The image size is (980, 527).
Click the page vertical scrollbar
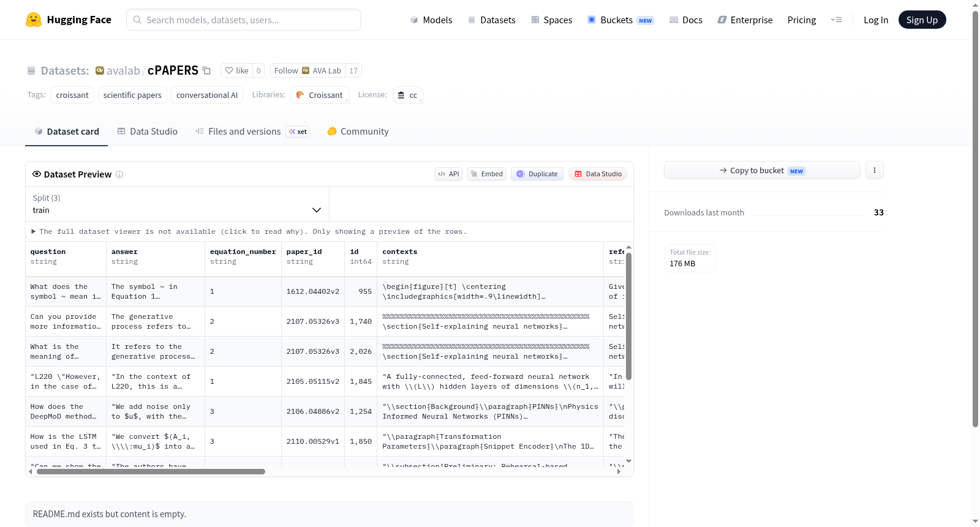(x=975, y=219)
